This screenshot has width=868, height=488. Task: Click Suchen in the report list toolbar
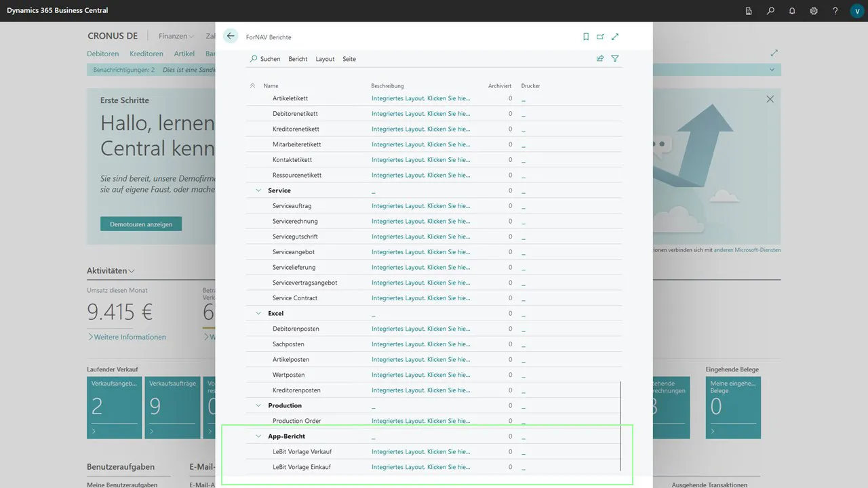point(265,59)
